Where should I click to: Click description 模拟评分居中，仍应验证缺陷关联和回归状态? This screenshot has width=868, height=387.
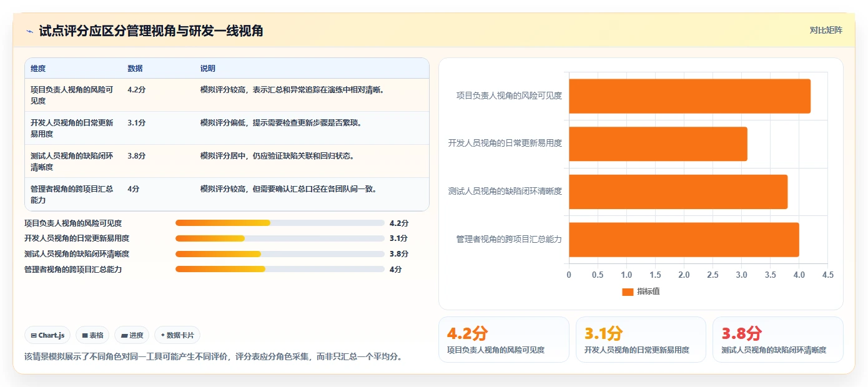pos(277,155)
